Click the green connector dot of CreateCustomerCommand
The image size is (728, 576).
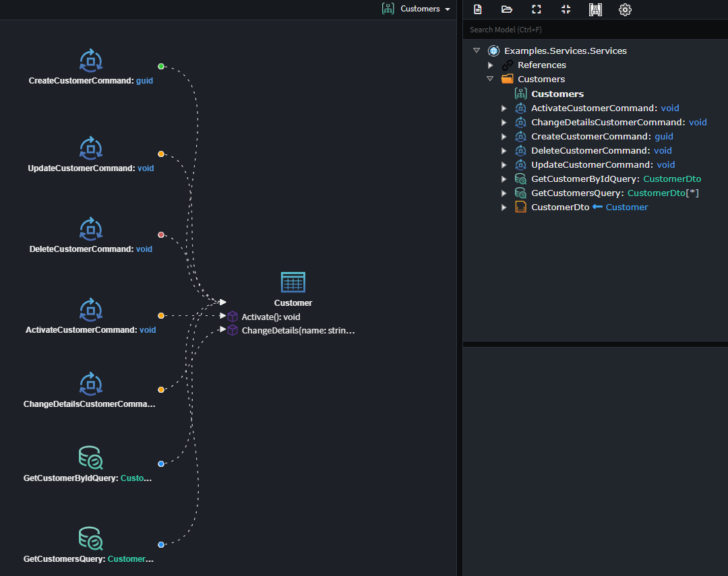(x=161, y=67)
